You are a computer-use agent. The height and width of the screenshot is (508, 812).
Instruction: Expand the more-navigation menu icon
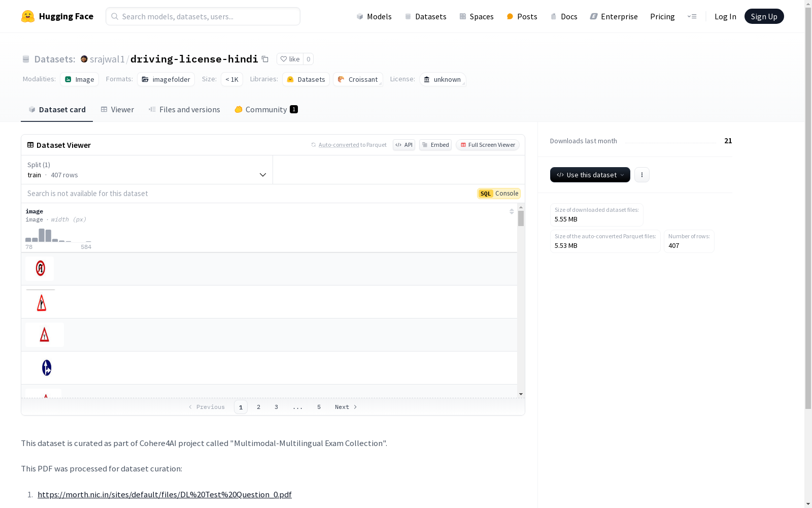pos(692,16)
